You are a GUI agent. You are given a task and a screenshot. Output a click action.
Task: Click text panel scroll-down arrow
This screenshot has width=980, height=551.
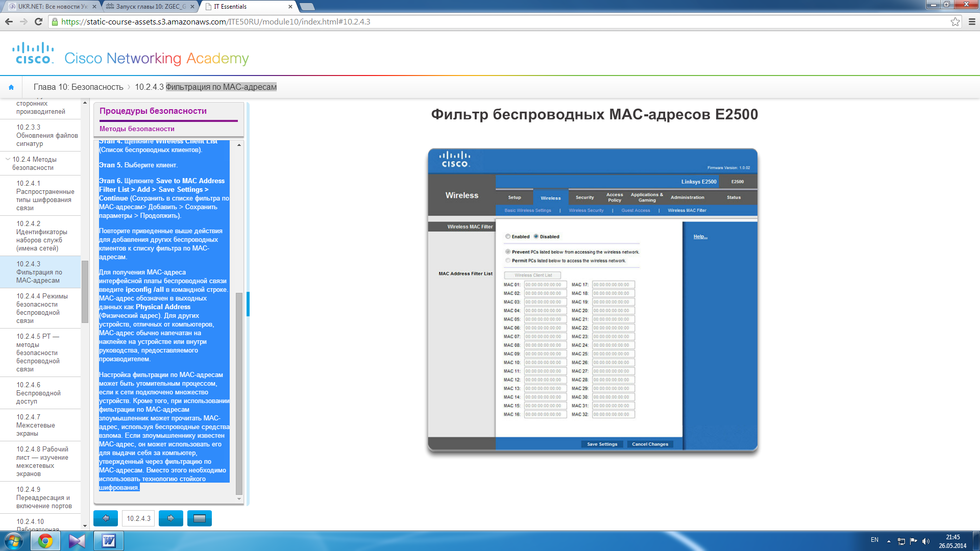239,499
